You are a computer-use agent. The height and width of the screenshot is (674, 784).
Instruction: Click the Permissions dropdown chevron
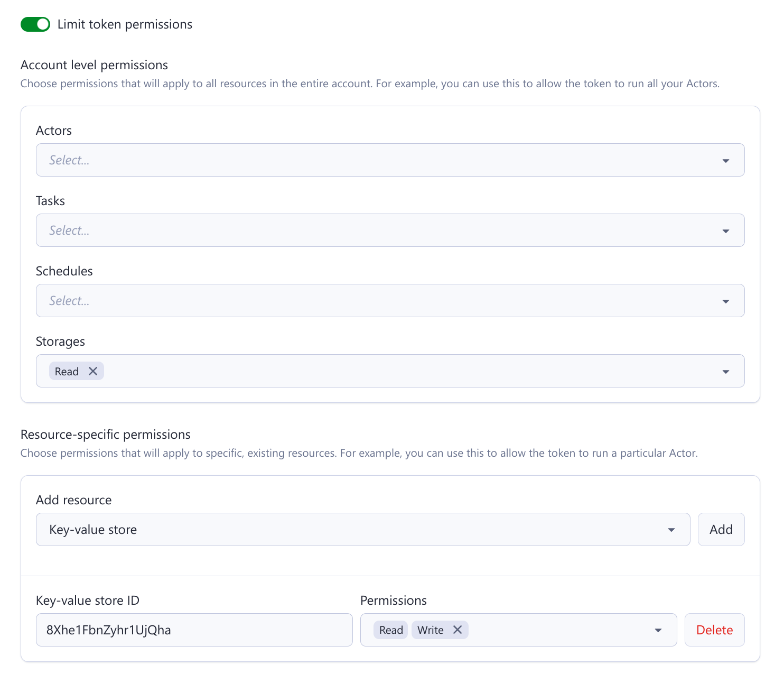pos(658,630)
